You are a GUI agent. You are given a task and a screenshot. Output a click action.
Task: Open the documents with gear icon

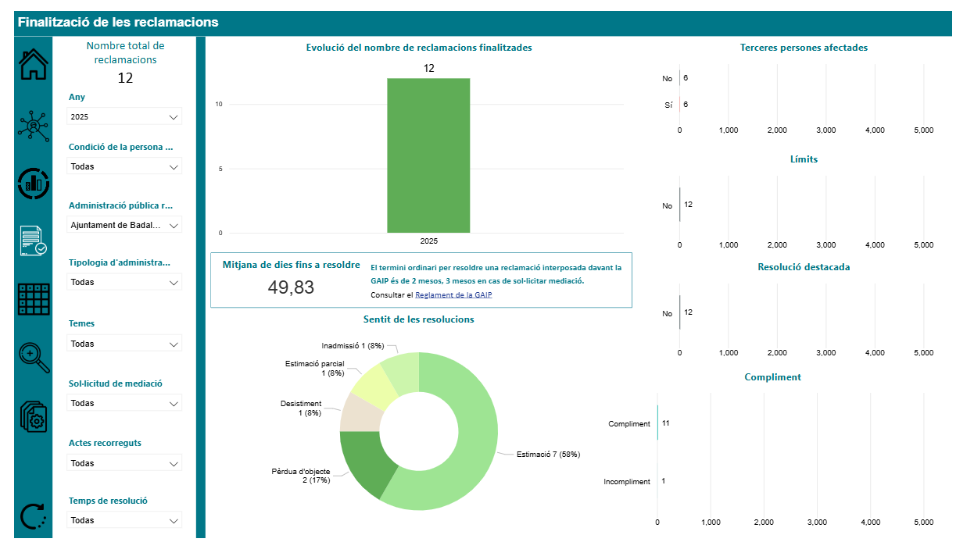(x=33, y=416)
